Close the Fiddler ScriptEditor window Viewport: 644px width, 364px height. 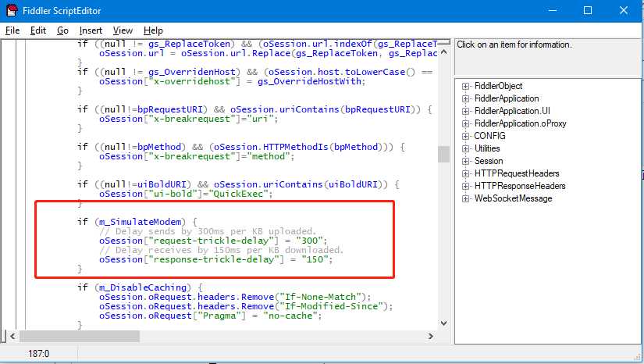pyautogui.click(x=624, y=10)
